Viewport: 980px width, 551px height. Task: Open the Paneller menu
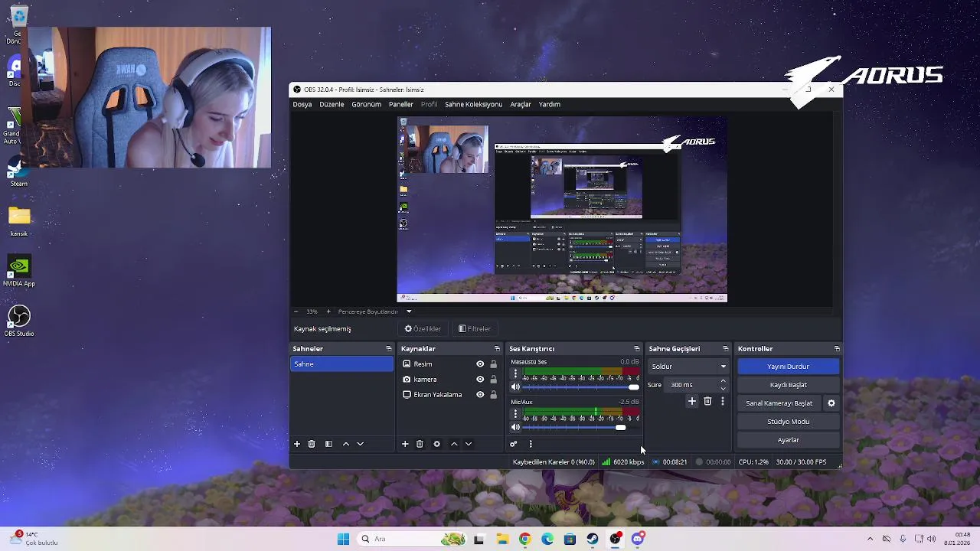click(401, 104)
